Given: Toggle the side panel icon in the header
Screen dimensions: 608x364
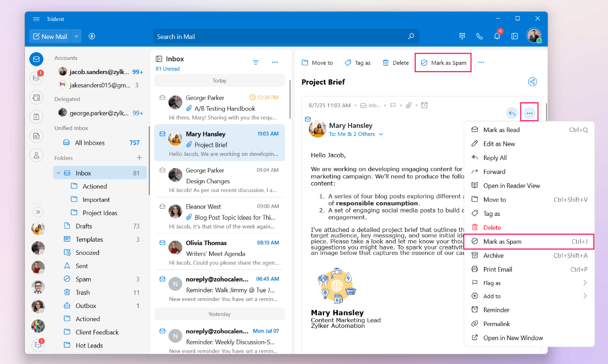Looking at the screenshot, I should click(514, 36).
